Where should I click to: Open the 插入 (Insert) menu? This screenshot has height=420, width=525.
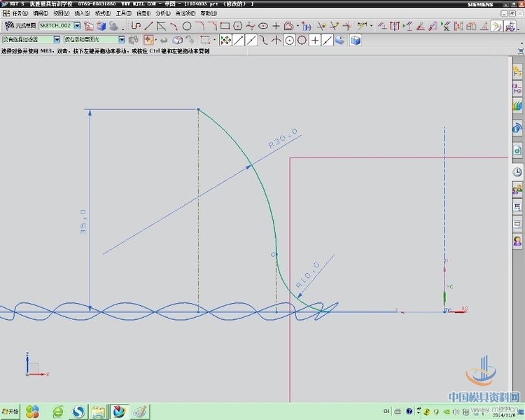82,13
